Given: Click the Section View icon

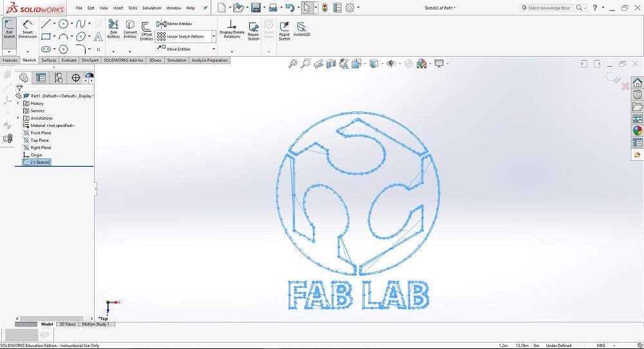Looking at the screenshot, I should coord(331,64).
